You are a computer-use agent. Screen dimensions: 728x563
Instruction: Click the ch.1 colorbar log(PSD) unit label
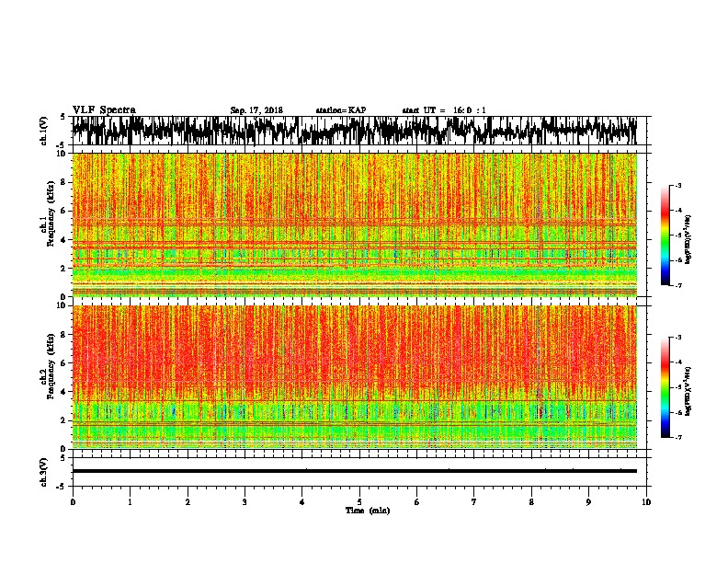pyautogui.click(x=688, y=240)
